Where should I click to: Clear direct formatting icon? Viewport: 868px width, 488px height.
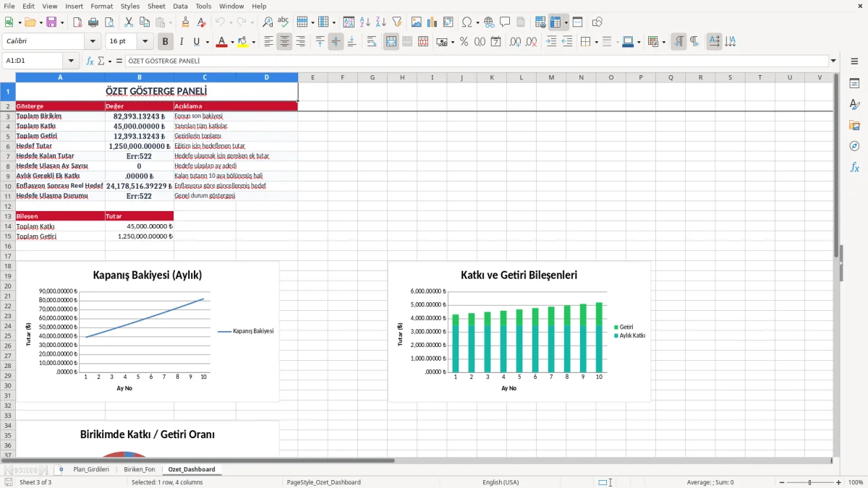click(201, 22)
